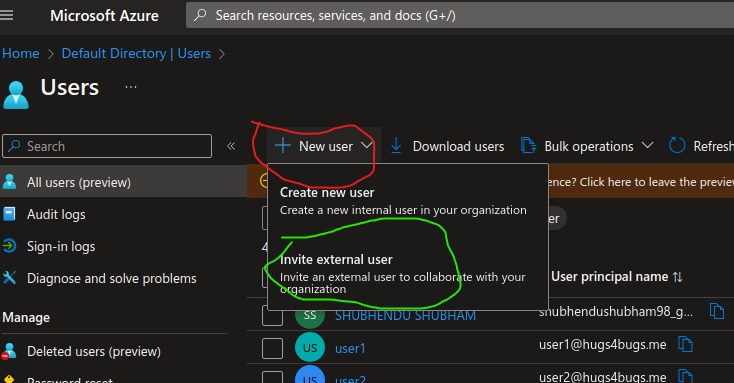The image size is (734, 383).
Task: Click the Sign-in logs arrow icon
Action: click(9, 246)
